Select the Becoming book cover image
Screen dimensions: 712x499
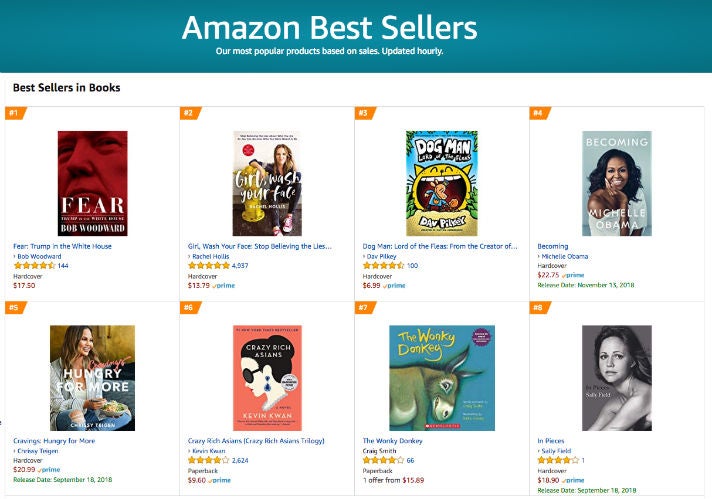[x=616, y=183]
